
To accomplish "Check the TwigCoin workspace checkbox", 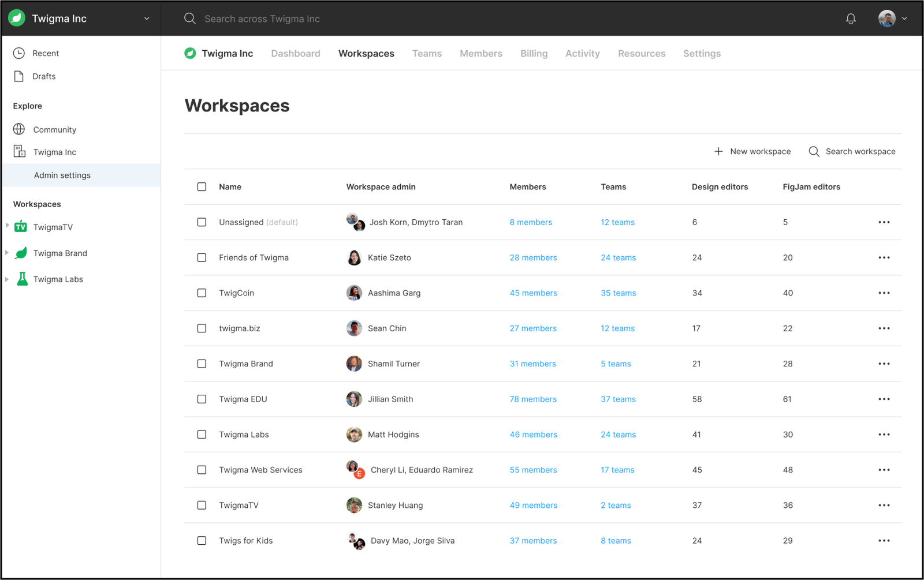I will point(202,293).
